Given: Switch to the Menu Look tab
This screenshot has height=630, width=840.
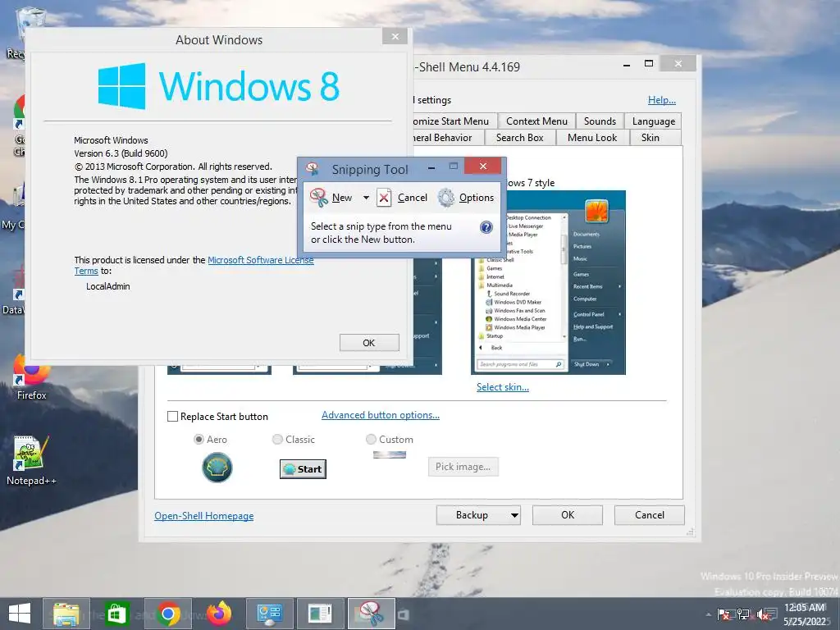Looking at the screenshot, I should [x=592, y=138].
